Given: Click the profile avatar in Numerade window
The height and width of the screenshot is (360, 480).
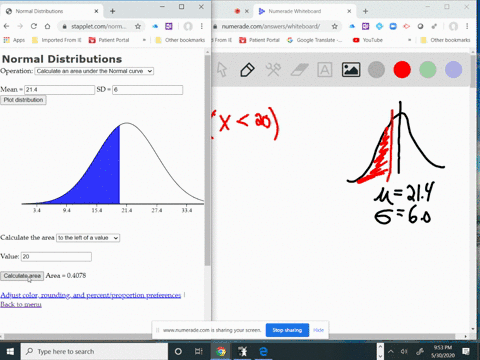Looking at the screenshot, I should click(x=453, y=26).
